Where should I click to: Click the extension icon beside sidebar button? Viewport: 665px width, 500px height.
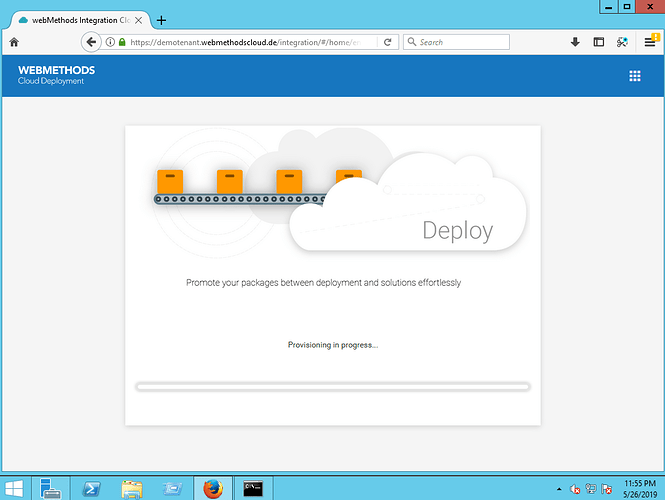tap(622, 42)
